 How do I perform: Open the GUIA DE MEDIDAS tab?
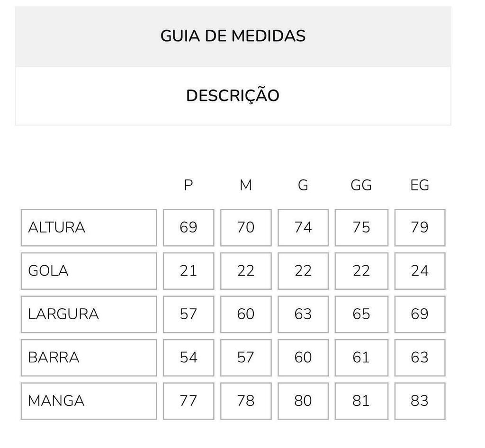tap(233, 36)
